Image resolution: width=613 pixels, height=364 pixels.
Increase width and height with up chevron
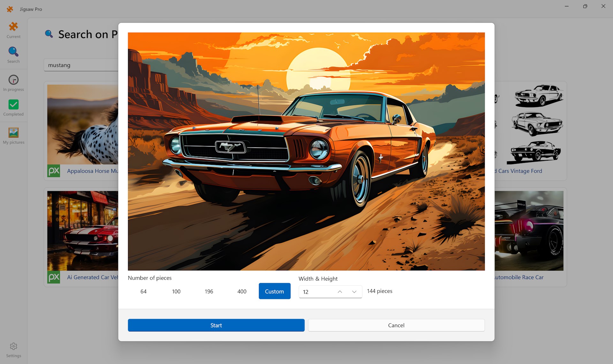click(340, 292)
